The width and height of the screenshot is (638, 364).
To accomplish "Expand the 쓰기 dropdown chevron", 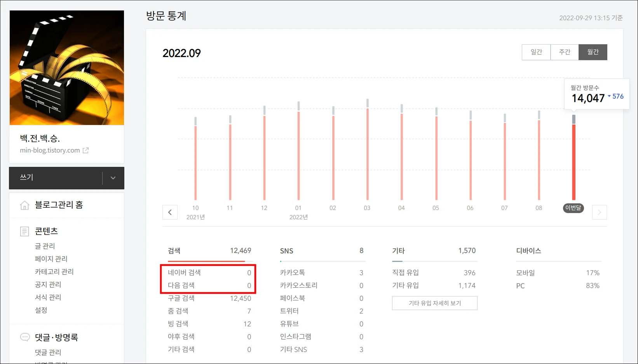I will 113,178.
